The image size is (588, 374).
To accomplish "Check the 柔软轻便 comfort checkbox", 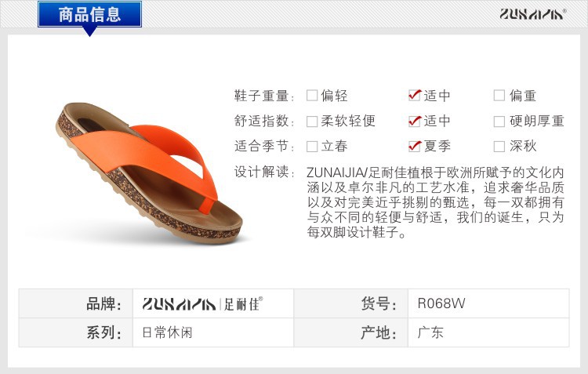I will (x=312, y=122).
